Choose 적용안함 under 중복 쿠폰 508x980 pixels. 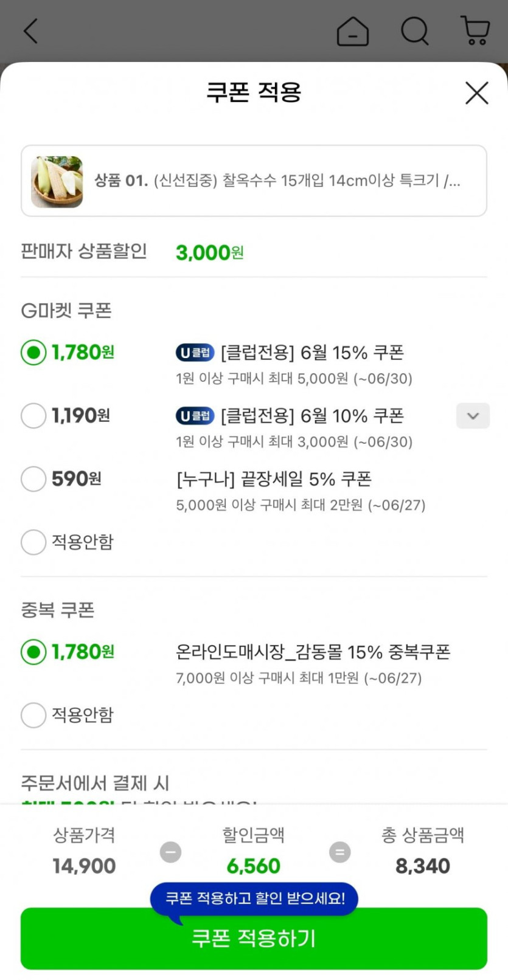coord(33,715)
